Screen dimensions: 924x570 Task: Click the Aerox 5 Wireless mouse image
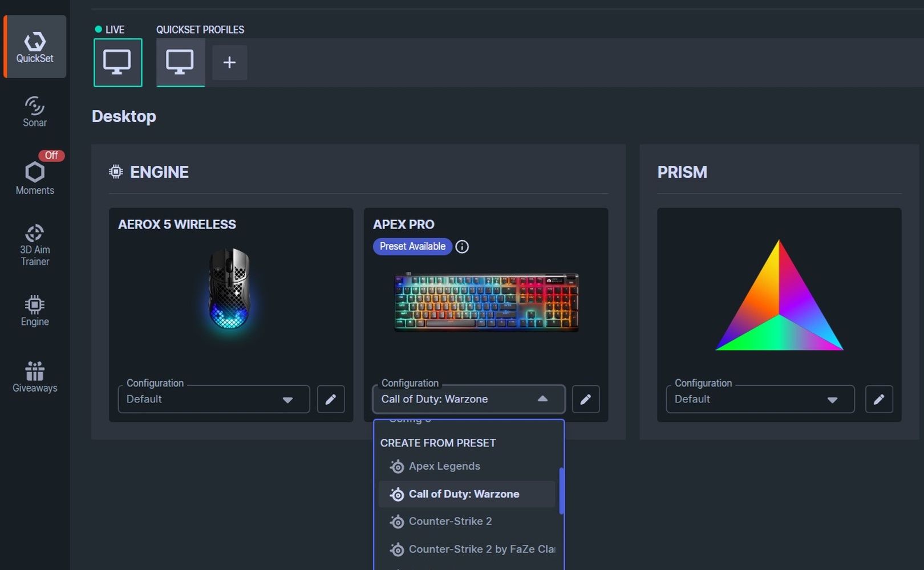(x=229, y=288)
